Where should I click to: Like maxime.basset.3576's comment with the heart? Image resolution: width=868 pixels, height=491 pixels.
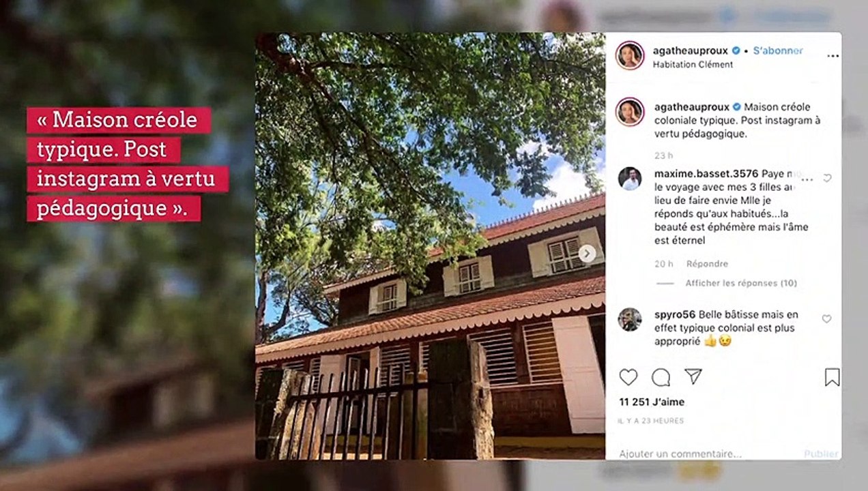point(827,178)
